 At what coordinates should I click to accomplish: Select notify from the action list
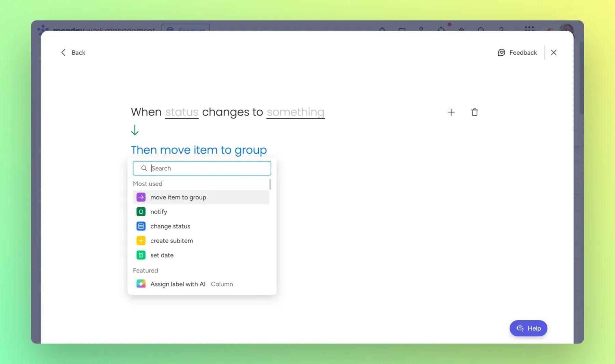tap(159, 212)
